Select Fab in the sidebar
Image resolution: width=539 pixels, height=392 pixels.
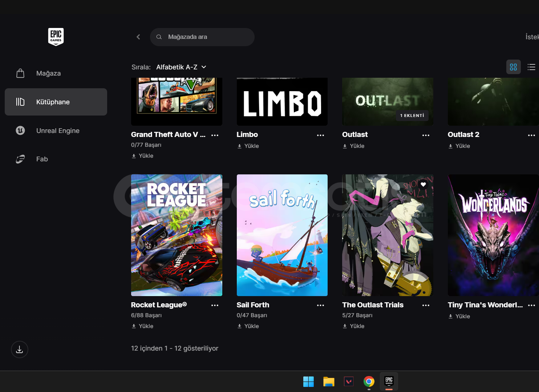[x=42, y=159]
